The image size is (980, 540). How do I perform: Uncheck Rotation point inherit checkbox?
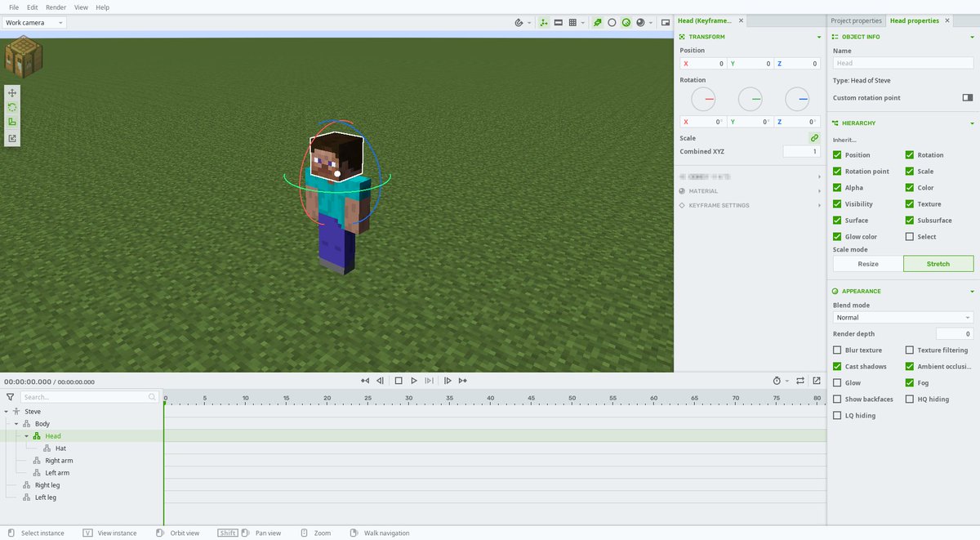coord(837,172)
